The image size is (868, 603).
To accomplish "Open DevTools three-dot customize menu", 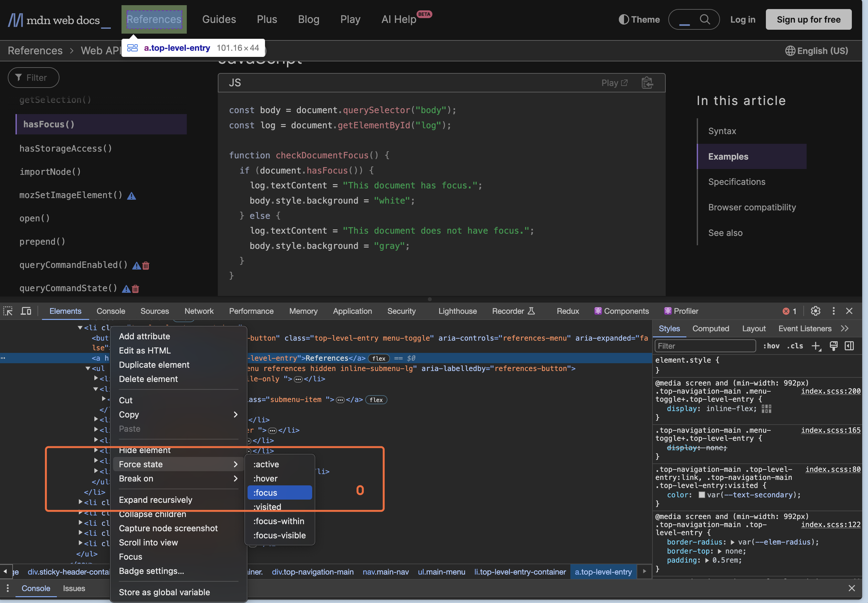I will (833, 311).
